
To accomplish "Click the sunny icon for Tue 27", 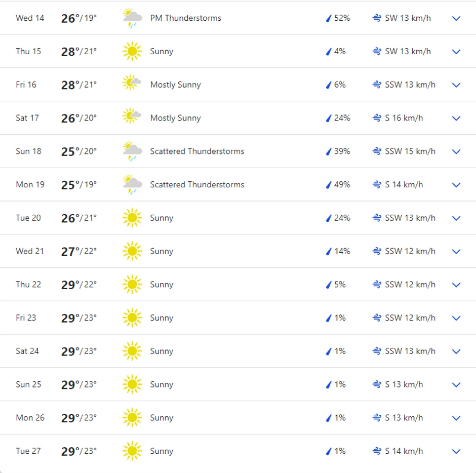I will click(x=132, y=451).
